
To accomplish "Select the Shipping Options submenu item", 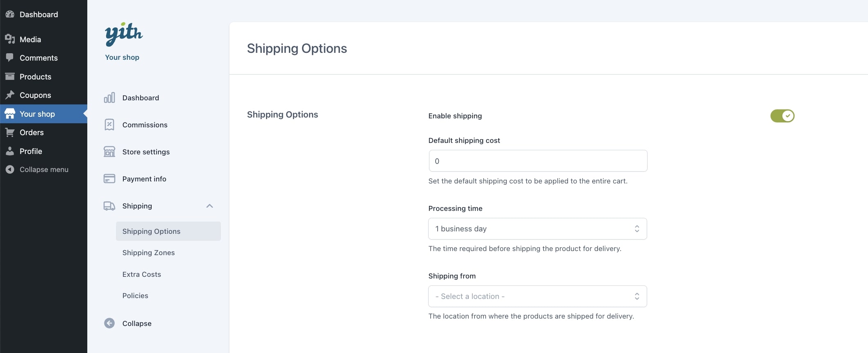I will pyautogui.click(x=168, y=231).
